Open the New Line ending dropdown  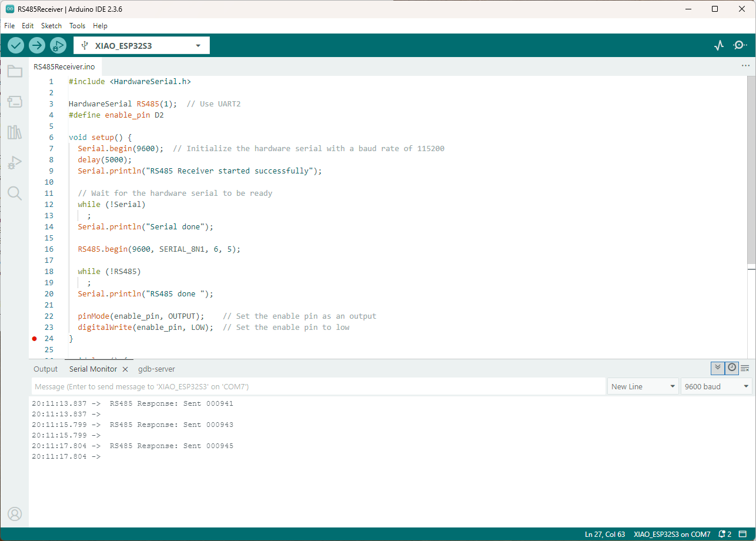pos(643,386)
